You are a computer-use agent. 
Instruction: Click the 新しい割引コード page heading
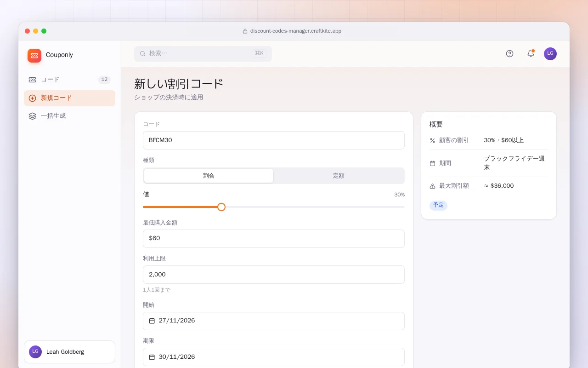coord(179,84)
